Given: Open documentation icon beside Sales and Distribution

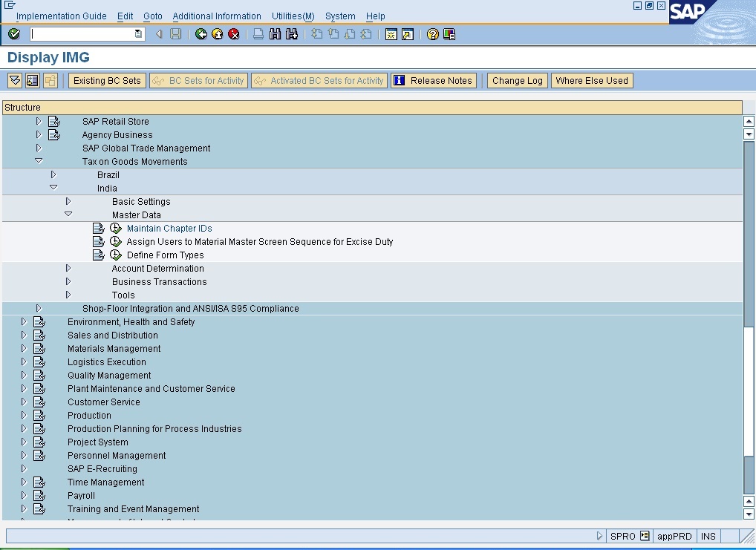Looking at the screenshot, I should pyautogui.click(x=39, y=335).
